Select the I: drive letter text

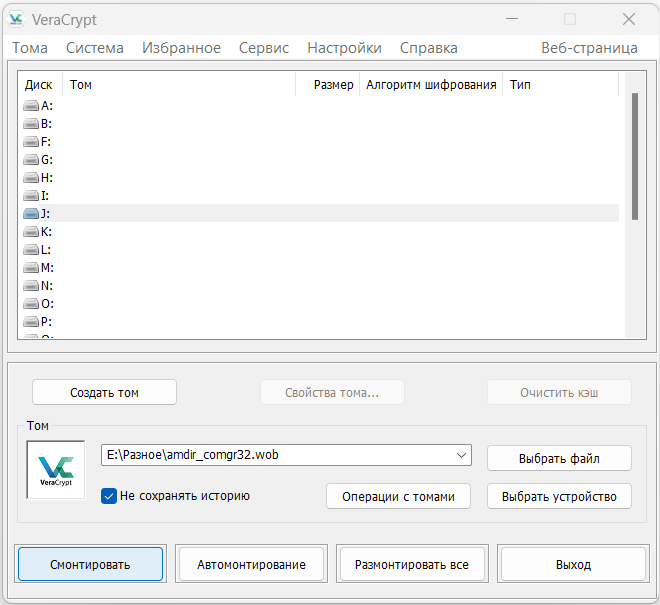coord(45,196)
